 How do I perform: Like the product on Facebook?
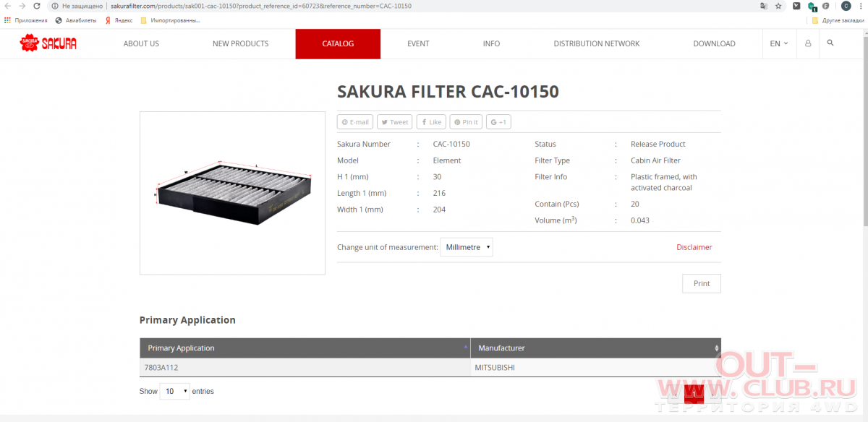coord(431,122)
